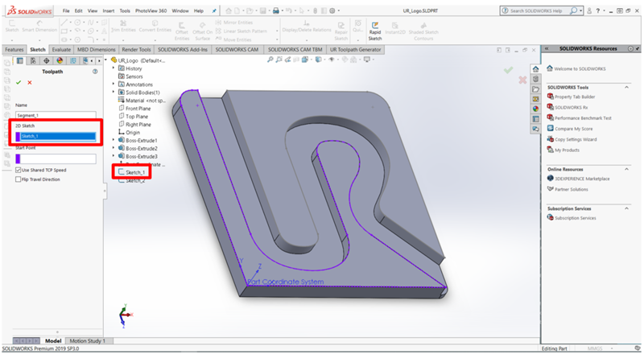The height and width of the screenshot is (354, 644).
Task: Open Appearances color ball tab in task pane
Action: (x=535, y=109)
